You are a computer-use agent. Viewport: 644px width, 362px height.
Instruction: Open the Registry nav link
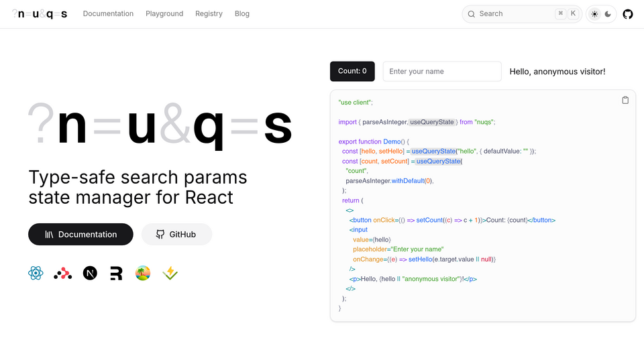click(x=209, y=13)
